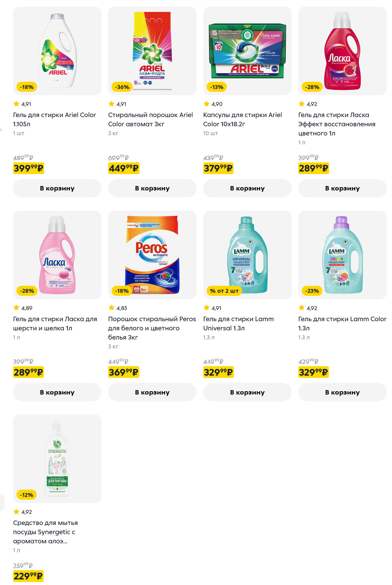Click the '% от 2 шт' promo badge
392x585 pixels.
coord(224,291)
